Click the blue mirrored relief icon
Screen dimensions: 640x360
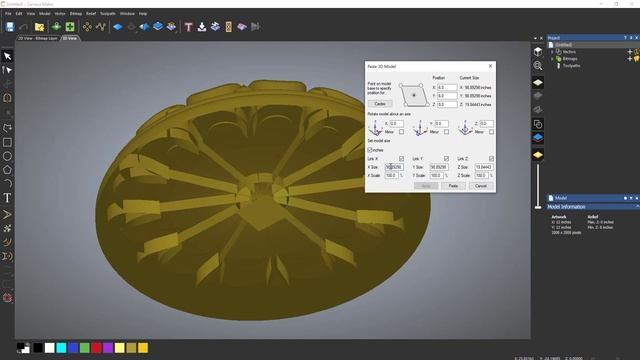(x=144, y=27)
